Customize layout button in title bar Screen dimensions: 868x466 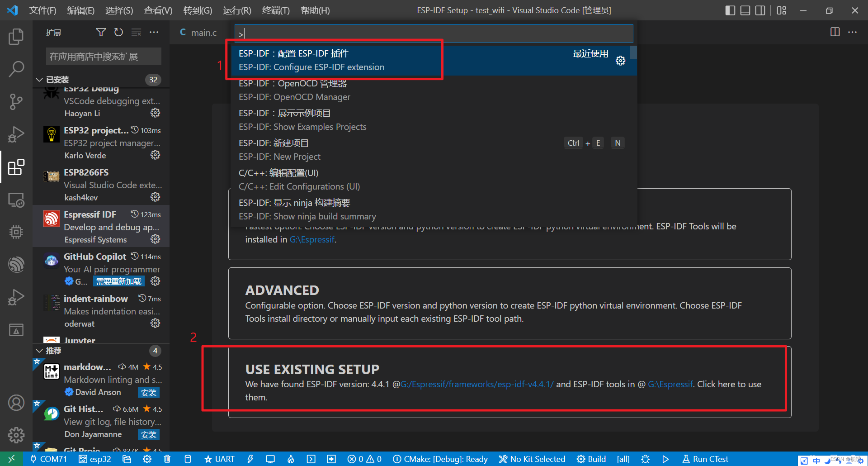click(782, 10)
